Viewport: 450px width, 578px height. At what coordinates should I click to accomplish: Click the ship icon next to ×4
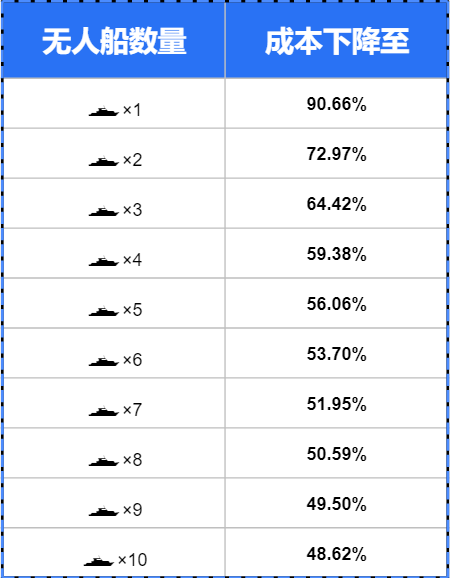click(x=104, y=261)
